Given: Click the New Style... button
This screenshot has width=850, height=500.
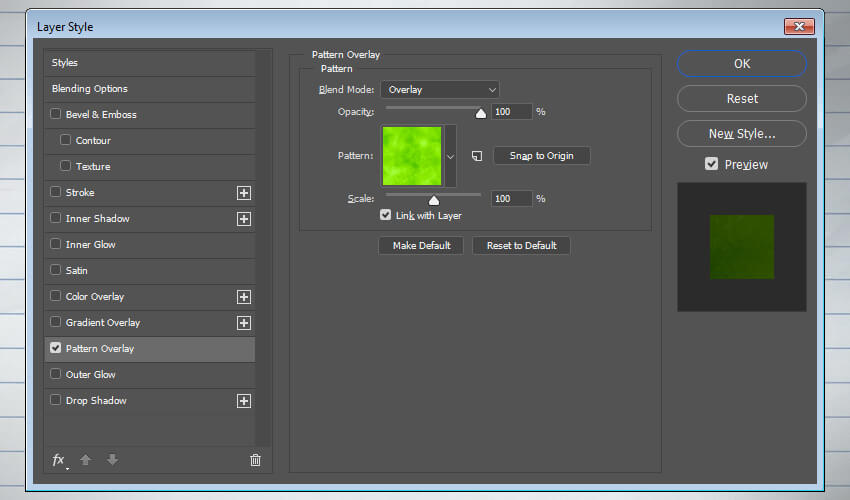Looking at the screenshot, I should coord(742,133).
